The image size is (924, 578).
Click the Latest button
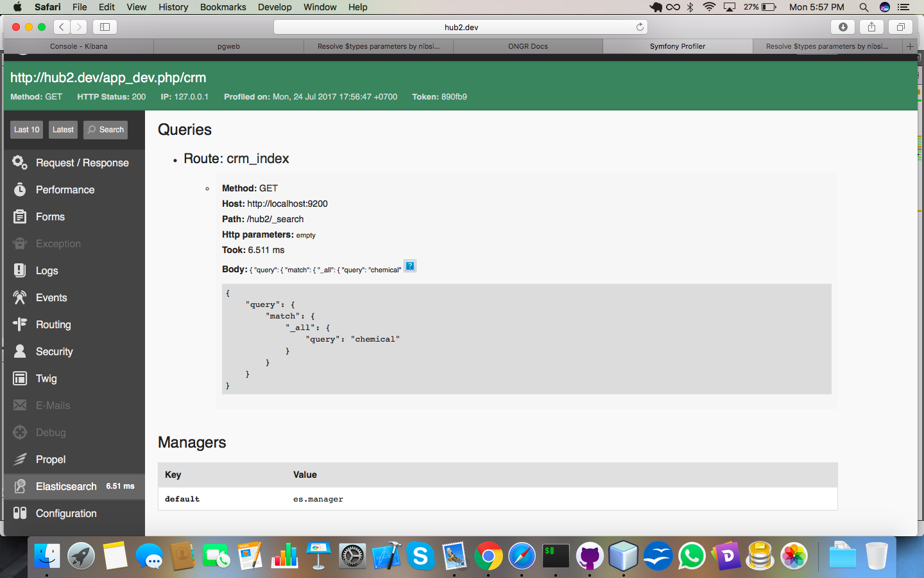(x=62, y=130)
